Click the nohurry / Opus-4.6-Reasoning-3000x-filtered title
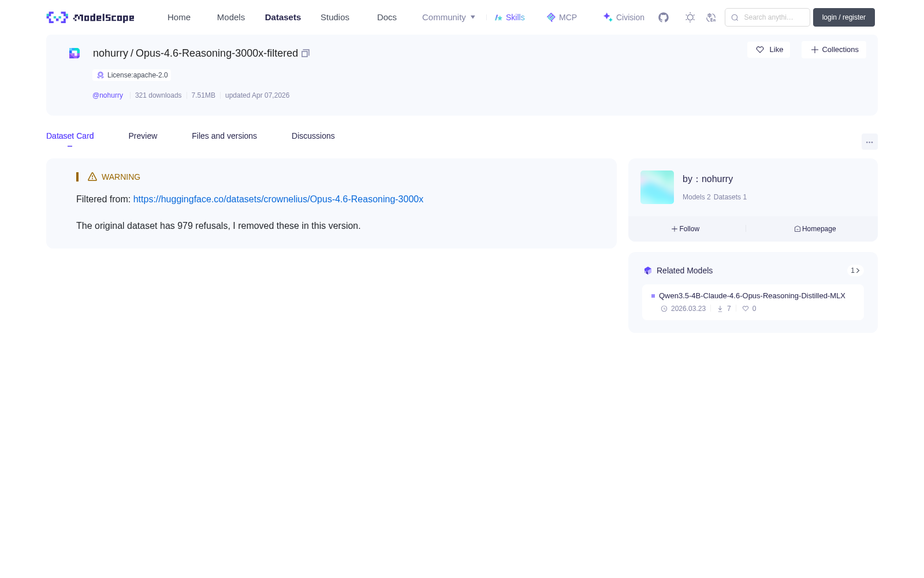The image size is (924, 578). pos(195,53)
